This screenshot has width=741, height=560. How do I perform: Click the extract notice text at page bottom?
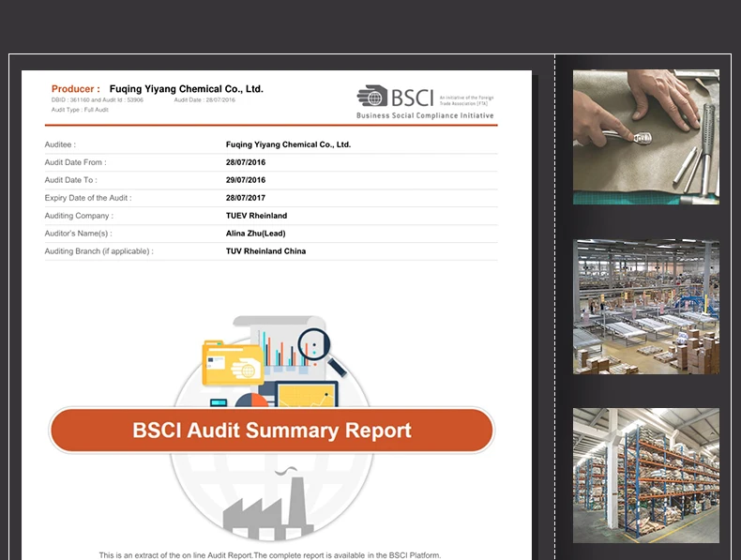click(x=270, y=555)
